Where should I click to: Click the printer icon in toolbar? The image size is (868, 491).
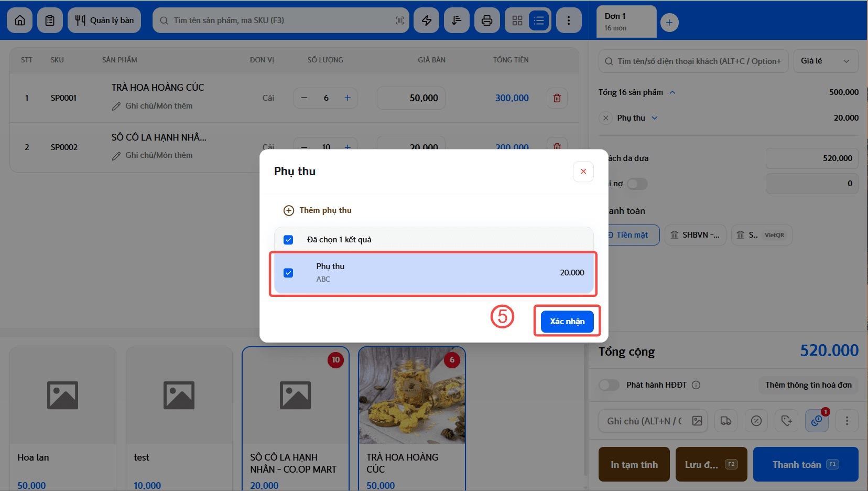click(x=487, y=20)
